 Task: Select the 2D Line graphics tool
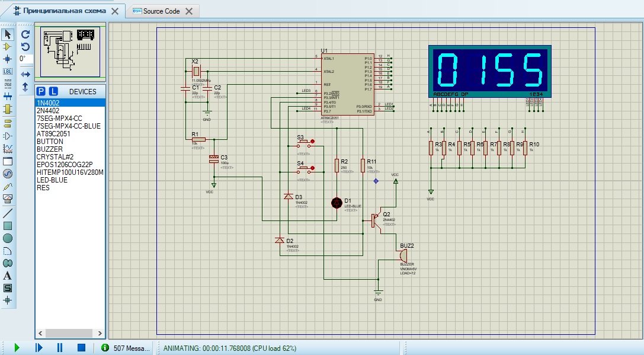[7, 213]
